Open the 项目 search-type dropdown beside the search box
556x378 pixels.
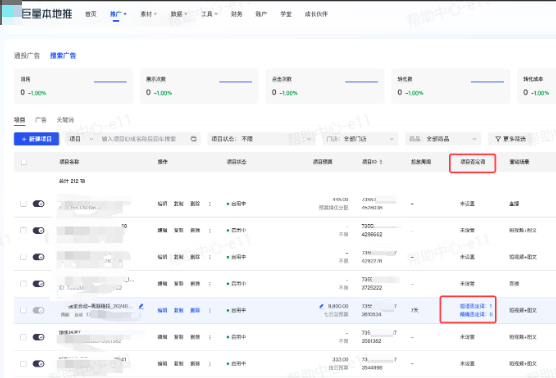point(81,139)
